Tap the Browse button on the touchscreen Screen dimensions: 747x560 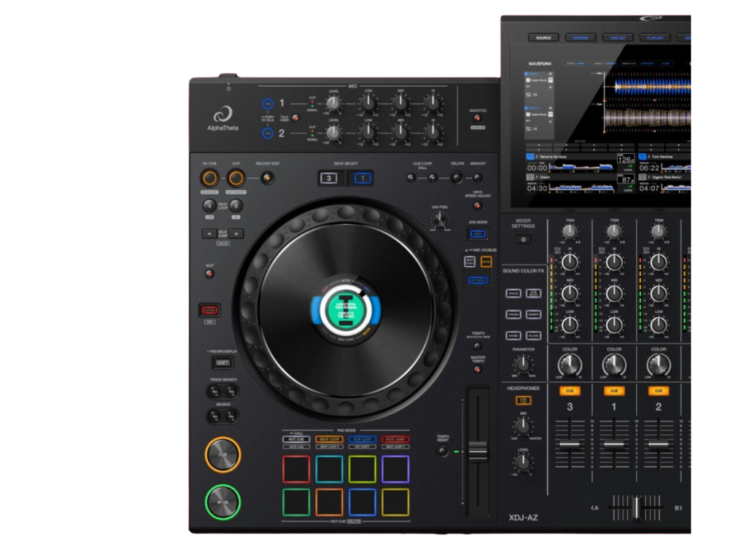point(580,38)
